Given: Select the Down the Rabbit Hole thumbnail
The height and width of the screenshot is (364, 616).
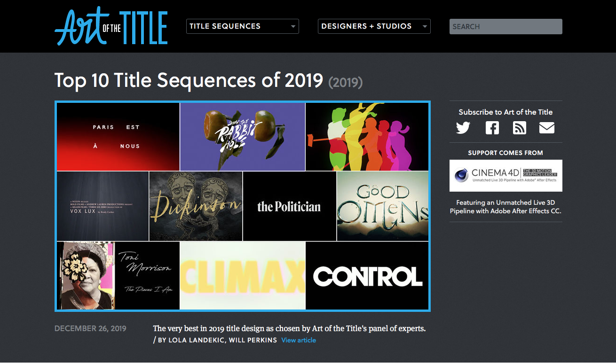Looking at the screenshot, I should (243, 137).
